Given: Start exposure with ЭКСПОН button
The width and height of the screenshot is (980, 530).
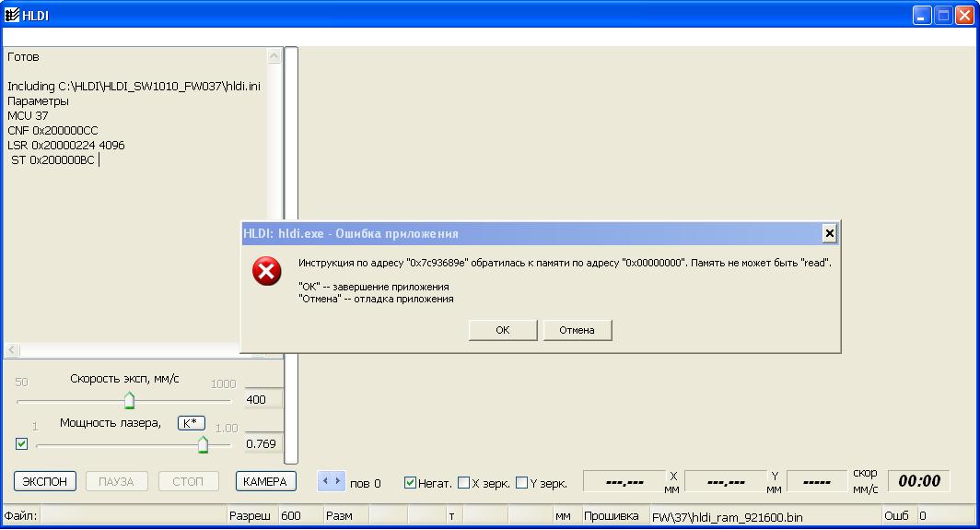Looking at the screenshot, I should pos(45,481).
